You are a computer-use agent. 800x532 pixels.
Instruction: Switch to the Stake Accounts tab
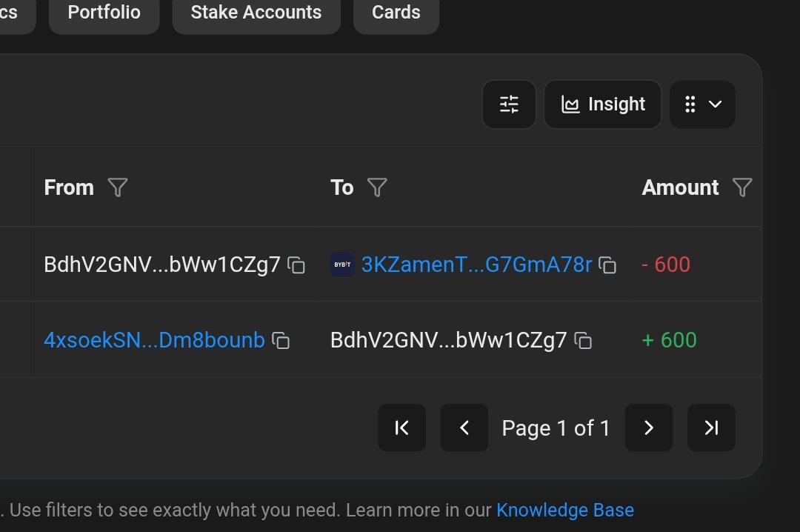256,13
